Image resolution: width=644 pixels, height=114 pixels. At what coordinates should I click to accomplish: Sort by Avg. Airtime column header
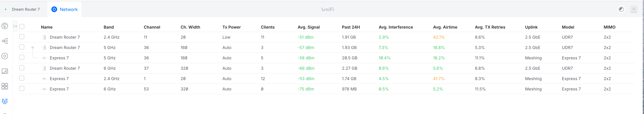pyautogui.click(x=445, y=27)
